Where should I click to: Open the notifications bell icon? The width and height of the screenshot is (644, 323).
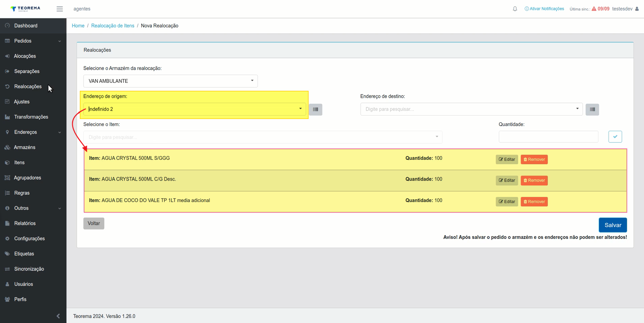515,9
